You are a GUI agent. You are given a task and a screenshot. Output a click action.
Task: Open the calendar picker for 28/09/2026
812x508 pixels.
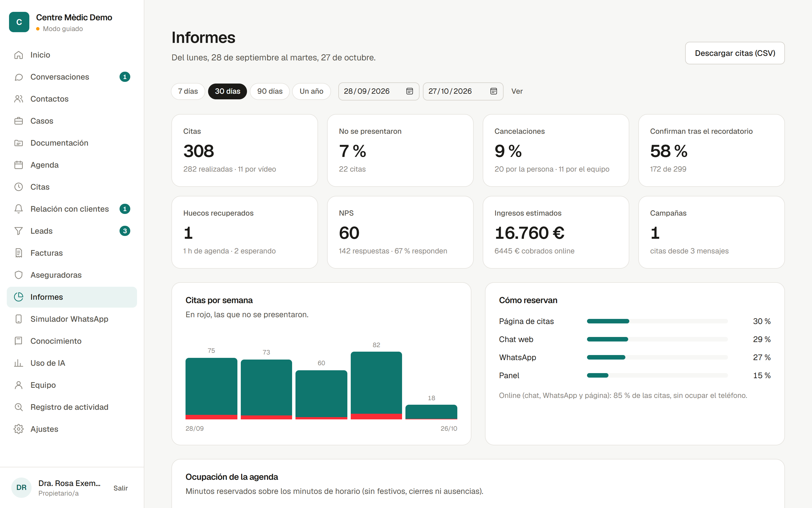[409, 91]
